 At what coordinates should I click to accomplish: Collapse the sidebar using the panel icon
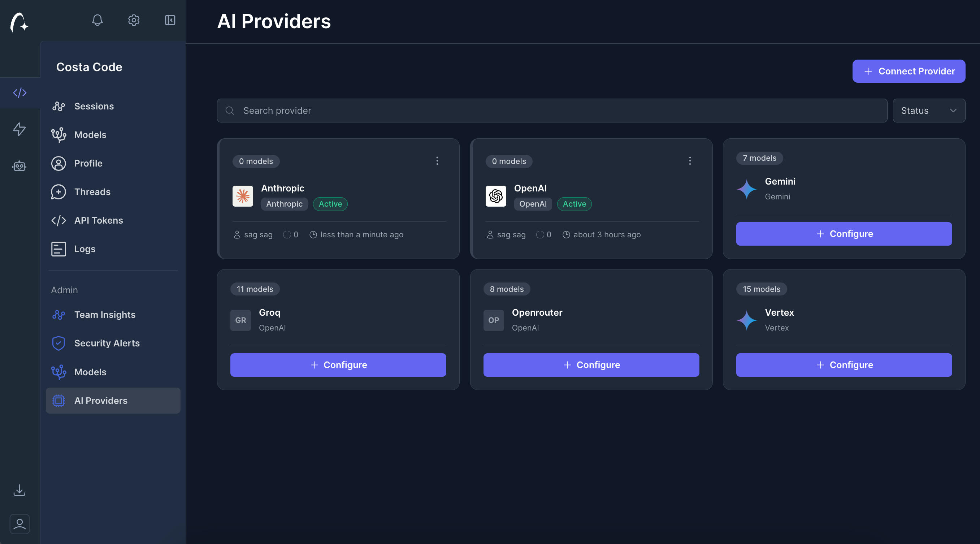coord(170,21)
